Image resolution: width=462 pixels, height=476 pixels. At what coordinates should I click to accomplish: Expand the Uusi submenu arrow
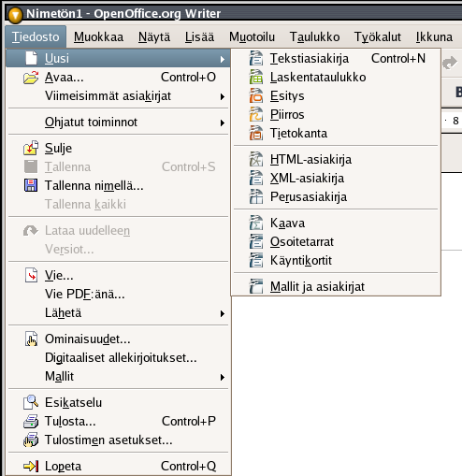point(223,59)
